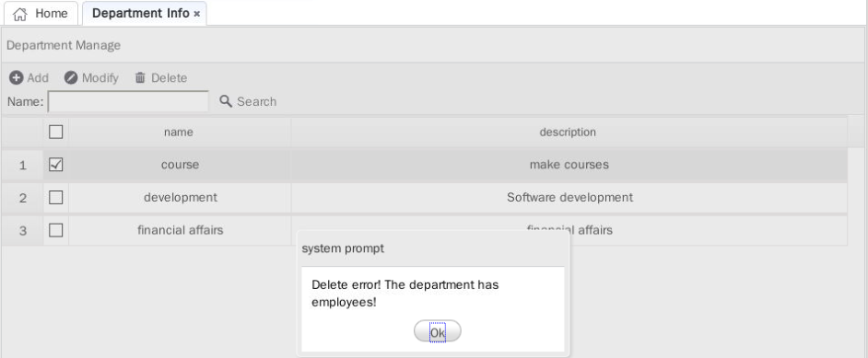
Task: Click the Add plus icon
Action: point(17,78)
